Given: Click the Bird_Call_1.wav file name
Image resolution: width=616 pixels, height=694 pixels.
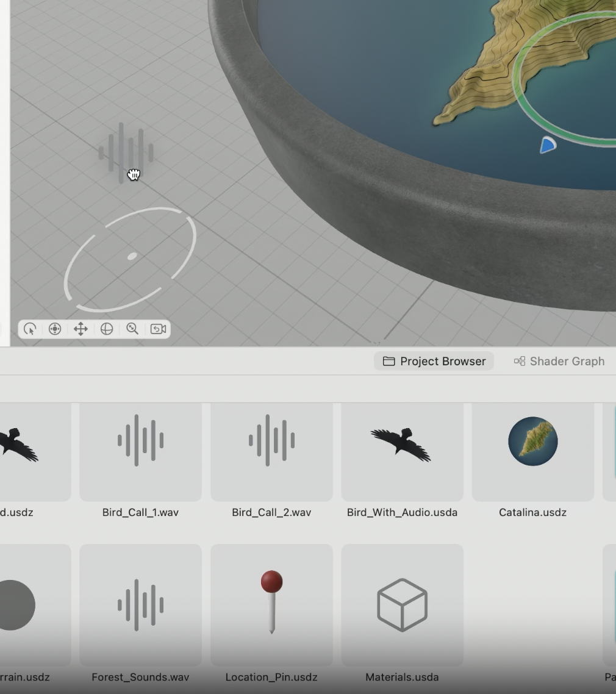Looking at the screenshot, I should tap(140, 512).
